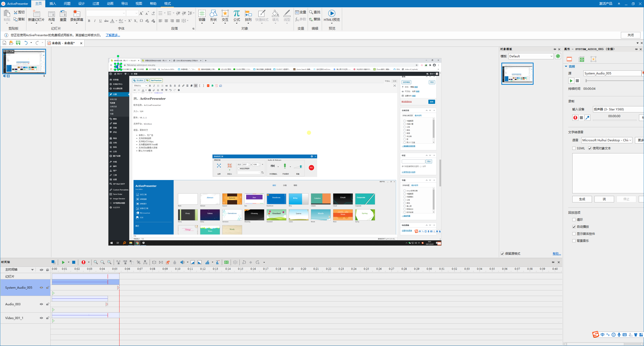Open the 格式 ribbon tab
The width and height of the screenshot is (644, 346).
click(167, 4)
